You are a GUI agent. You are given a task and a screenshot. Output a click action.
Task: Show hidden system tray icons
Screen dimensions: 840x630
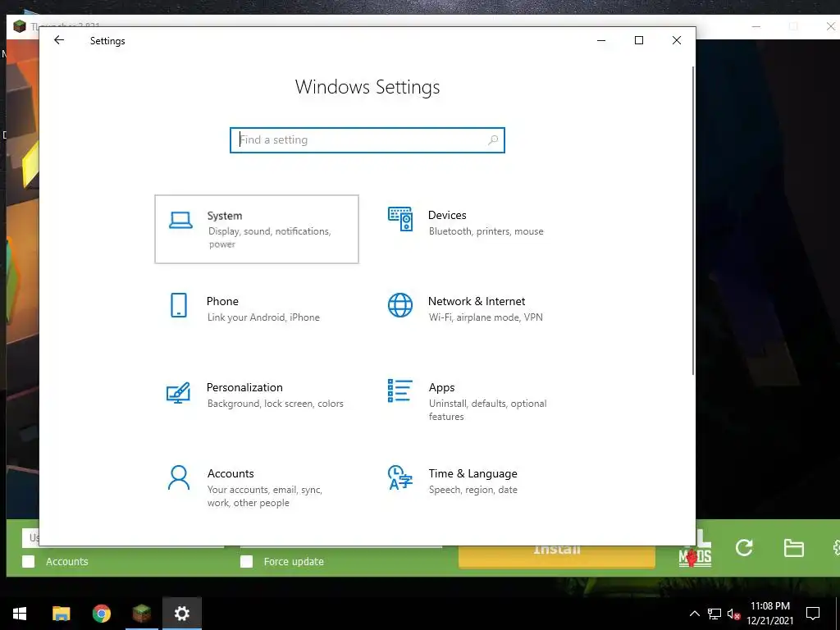pos(694,614)
